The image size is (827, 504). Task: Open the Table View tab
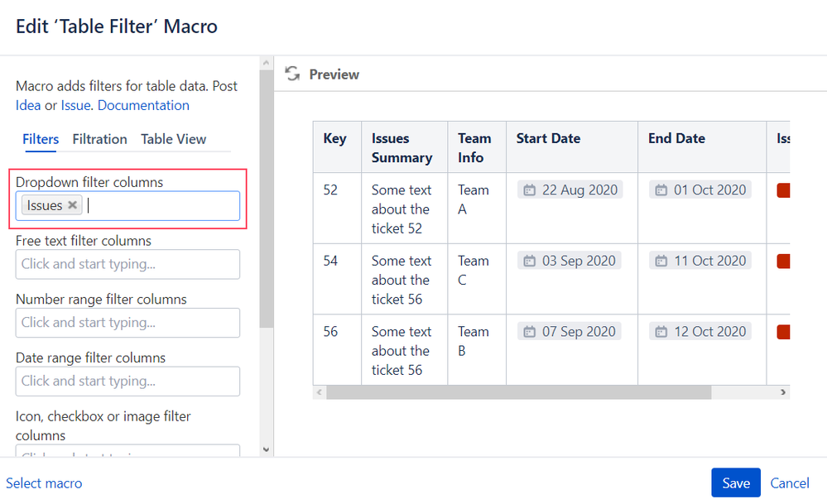tap(173, 139)
